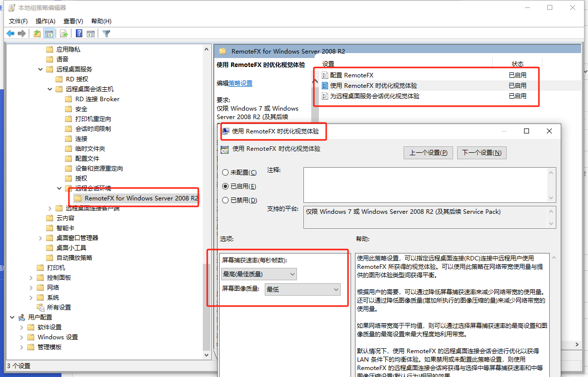This screenshot has width=588, height=377.
Task: Select the 设备和资源重定向 tree item
Action: click(99, 169)
